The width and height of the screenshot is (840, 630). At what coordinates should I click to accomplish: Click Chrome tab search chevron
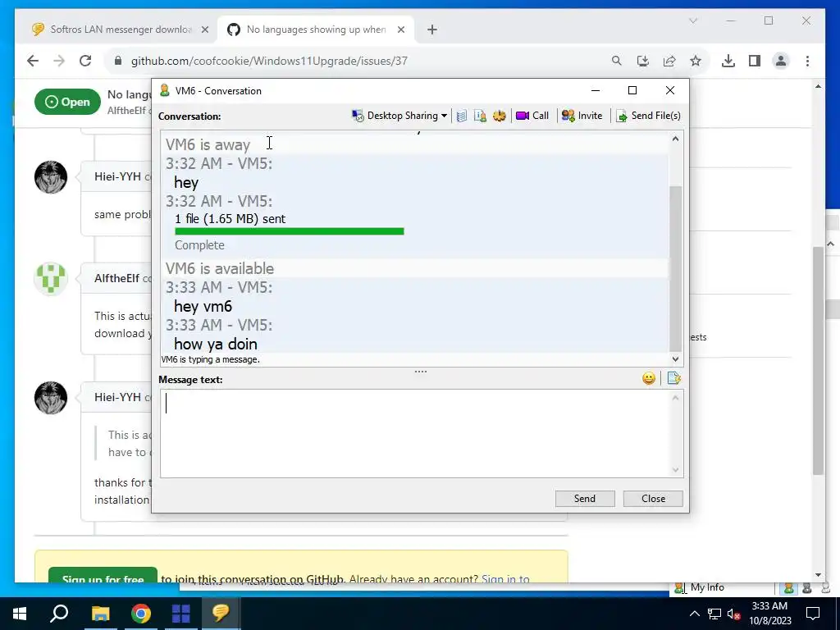pyautogui.click(x=692, y=21)
